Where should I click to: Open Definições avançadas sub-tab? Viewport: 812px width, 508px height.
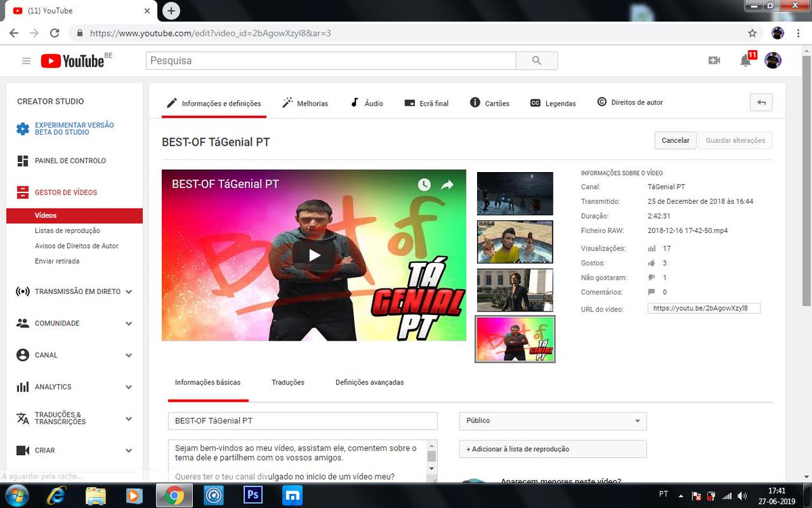369,383
